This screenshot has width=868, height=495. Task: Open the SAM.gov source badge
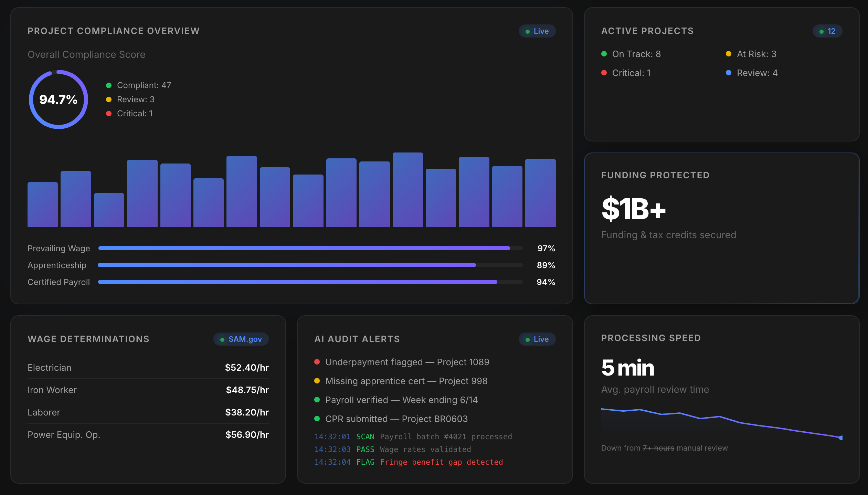pyautogui.click(x=241, y=339)
